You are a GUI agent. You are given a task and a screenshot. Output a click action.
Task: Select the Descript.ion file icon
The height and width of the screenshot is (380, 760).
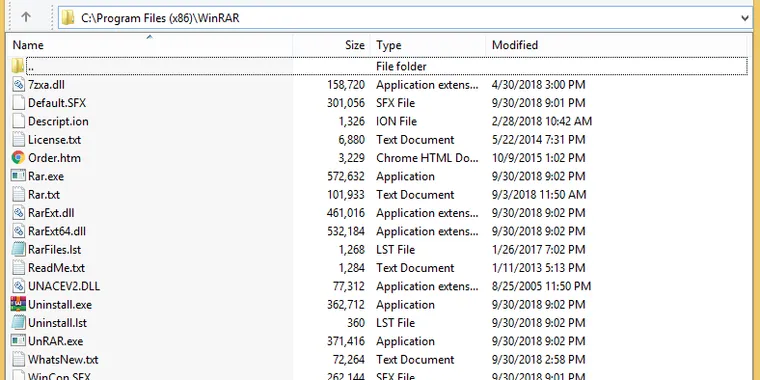click(x=18, y=121)
